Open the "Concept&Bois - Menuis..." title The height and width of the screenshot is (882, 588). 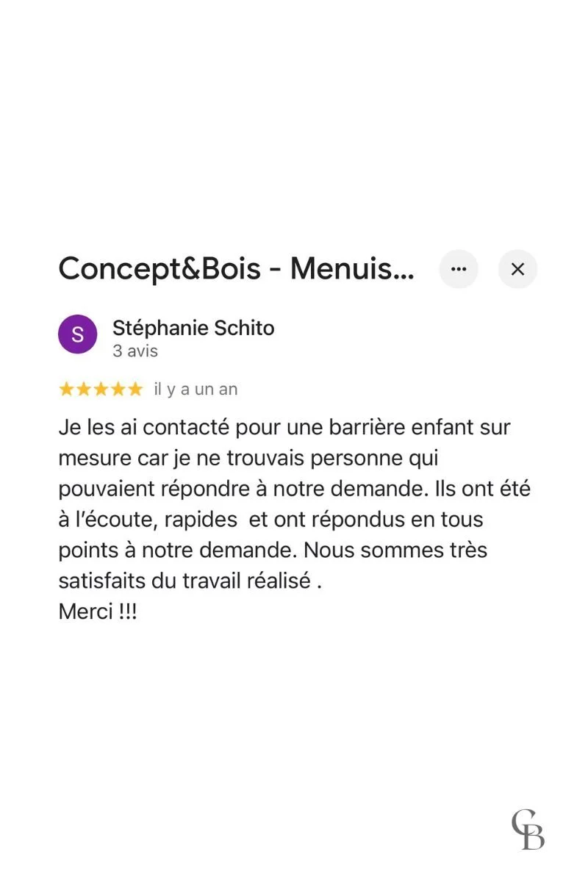point(237,269)
